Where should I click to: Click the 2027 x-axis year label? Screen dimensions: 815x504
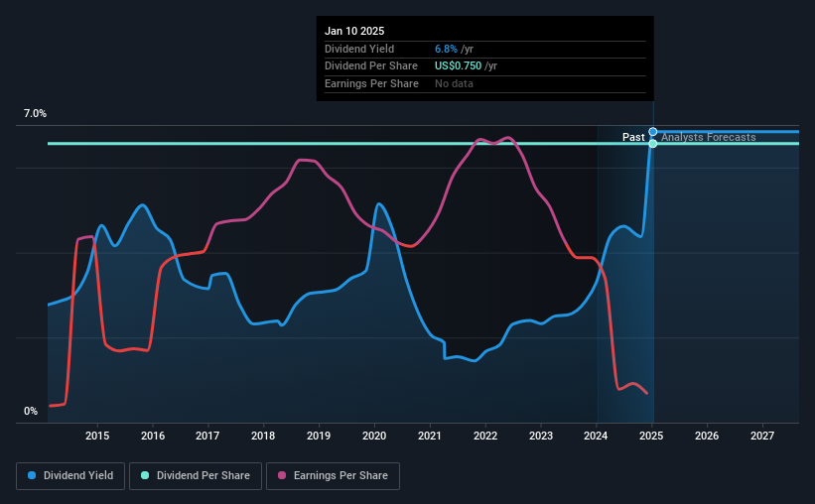point(762,436)
